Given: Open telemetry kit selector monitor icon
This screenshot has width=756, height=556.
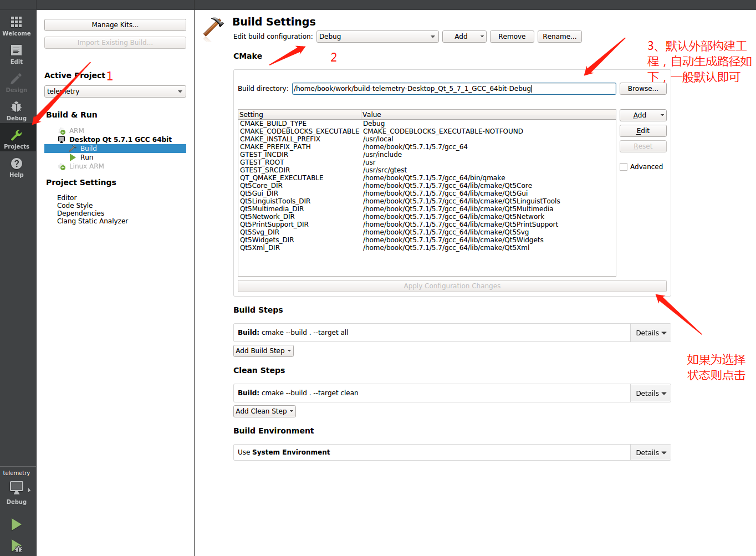Looking at the screenshot, I should (17, 488).
